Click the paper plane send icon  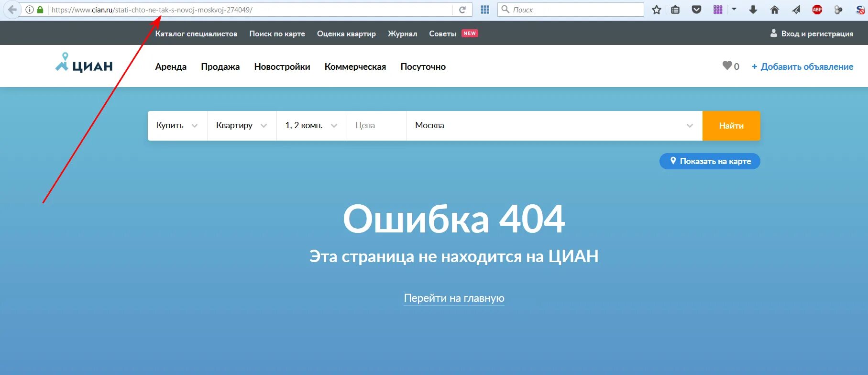point(796,10)
